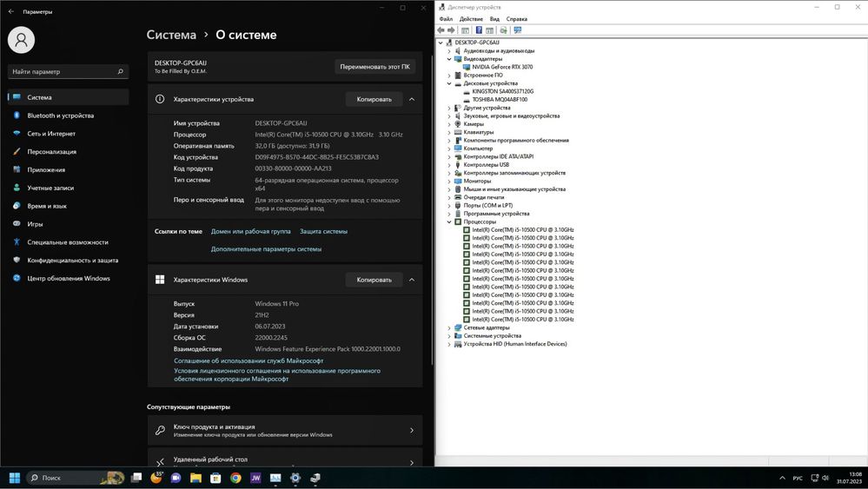Click the help question mark toolbar icon
The width and height of the screenshot is (868, 489).
(478, 30)
